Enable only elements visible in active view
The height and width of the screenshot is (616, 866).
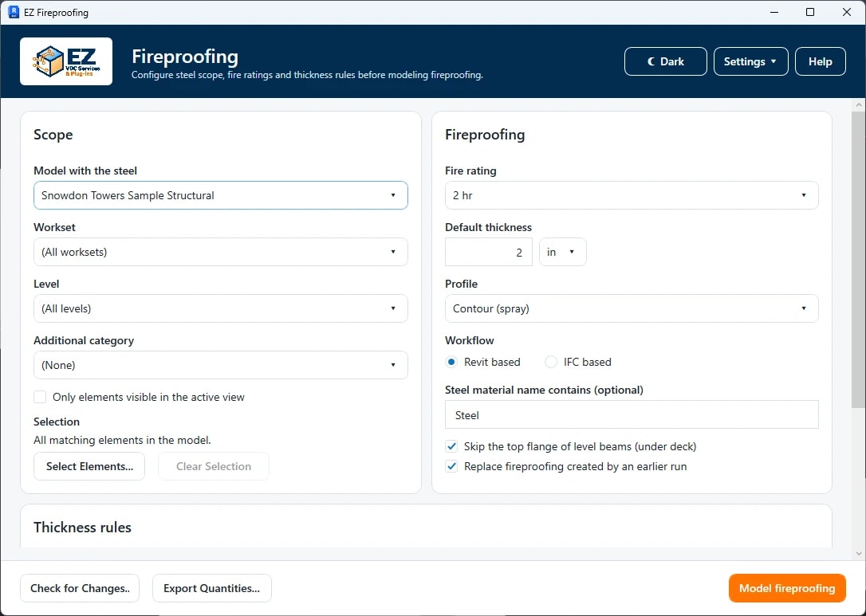pyautogui.click(x=40, y=397)
